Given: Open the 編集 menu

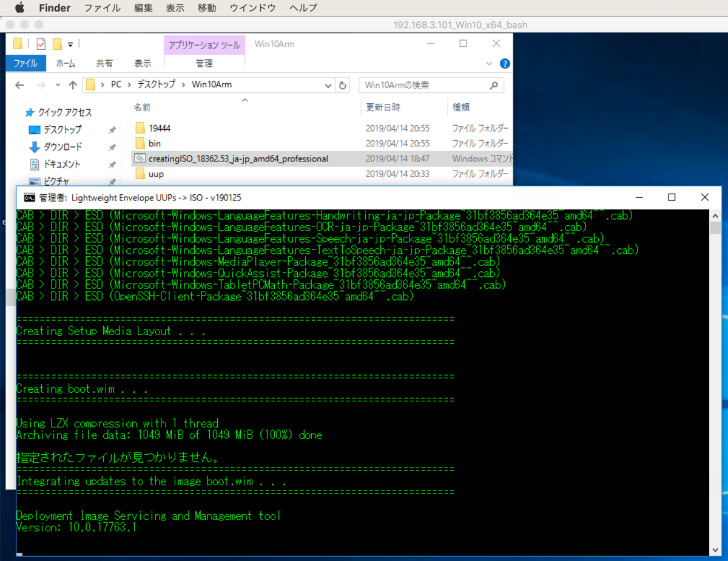Looking at the screenshot, I should [144, 8].
